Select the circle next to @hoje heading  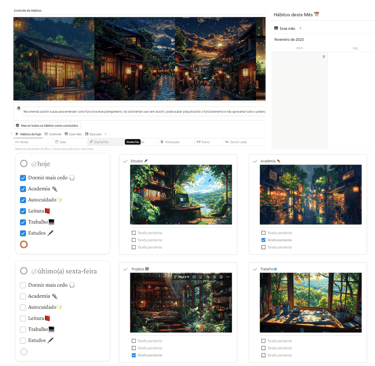(x=24, y=164)
